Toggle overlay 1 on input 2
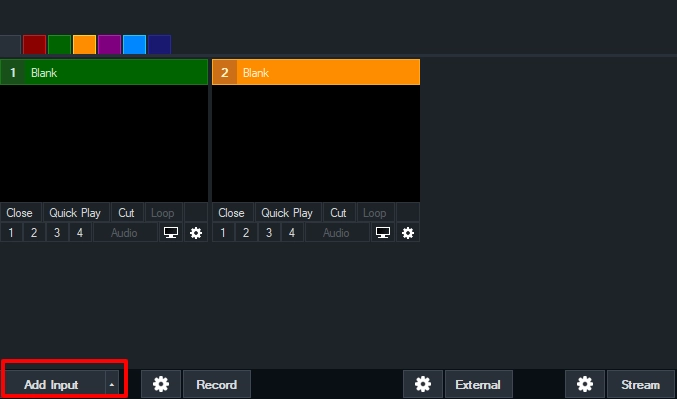677x399 pixels. [223, 233]
